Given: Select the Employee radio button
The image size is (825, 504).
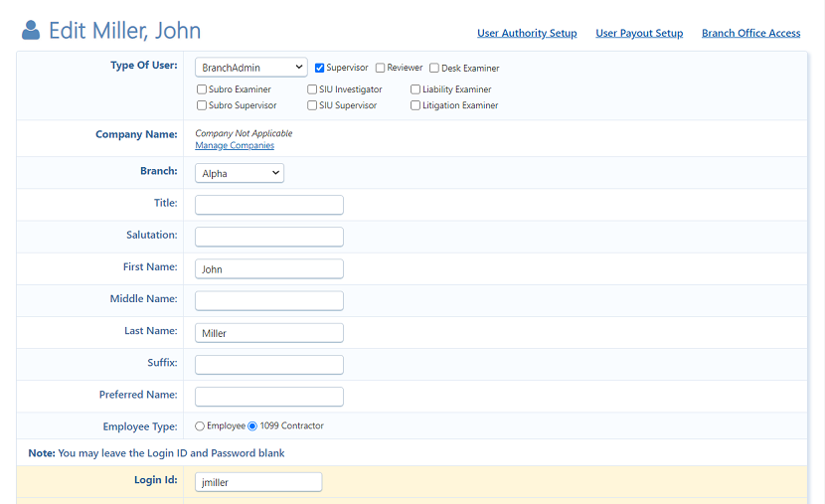Looking at the screenshot, I should tap(200, 426).
